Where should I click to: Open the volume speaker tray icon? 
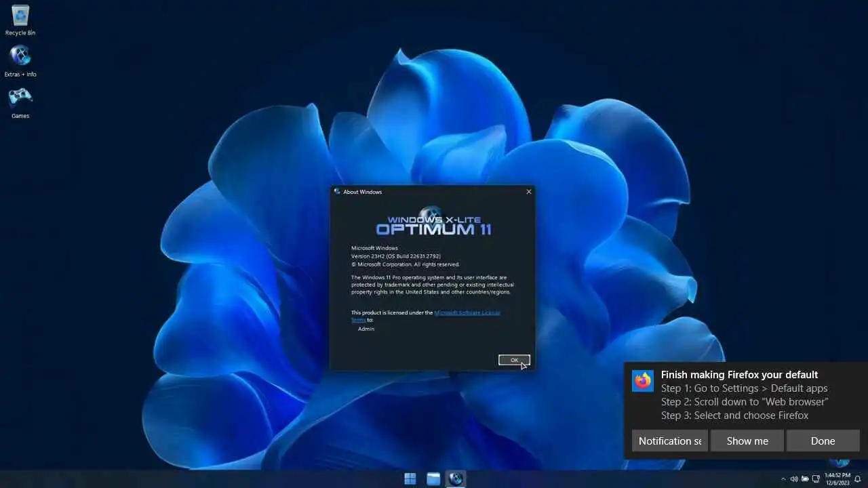coord(794,479)
